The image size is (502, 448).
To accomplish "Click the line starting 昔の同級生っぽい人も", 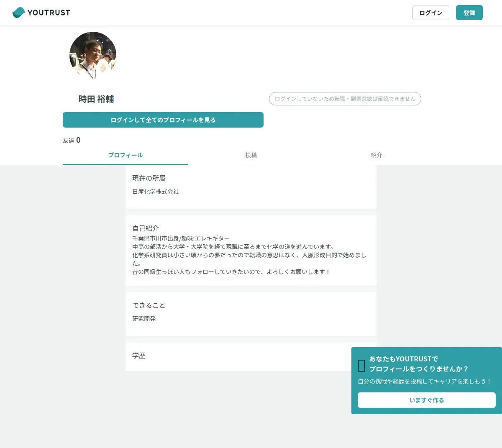I will pyautogui.click(x=231, y=272).
